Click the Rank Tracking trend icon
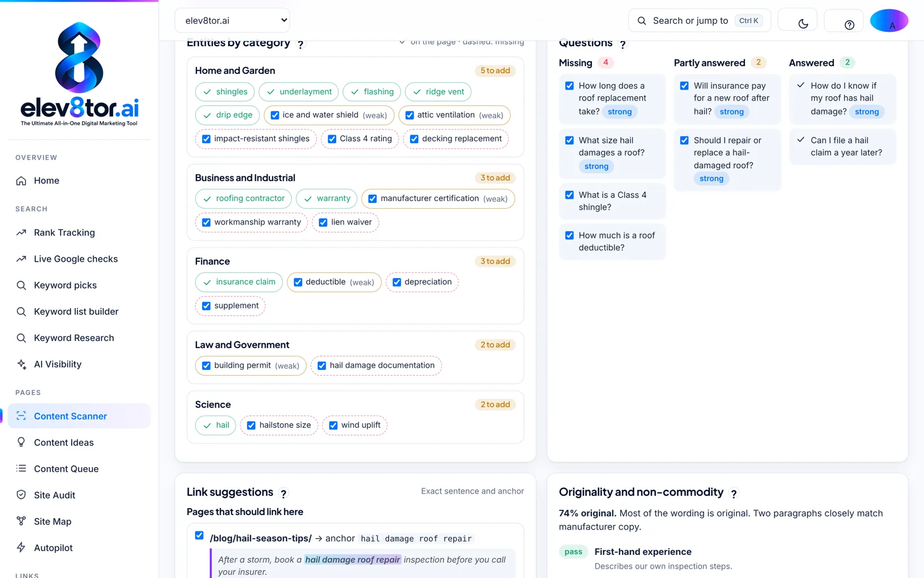Screen dimensions: 924x578 (21, 233)
